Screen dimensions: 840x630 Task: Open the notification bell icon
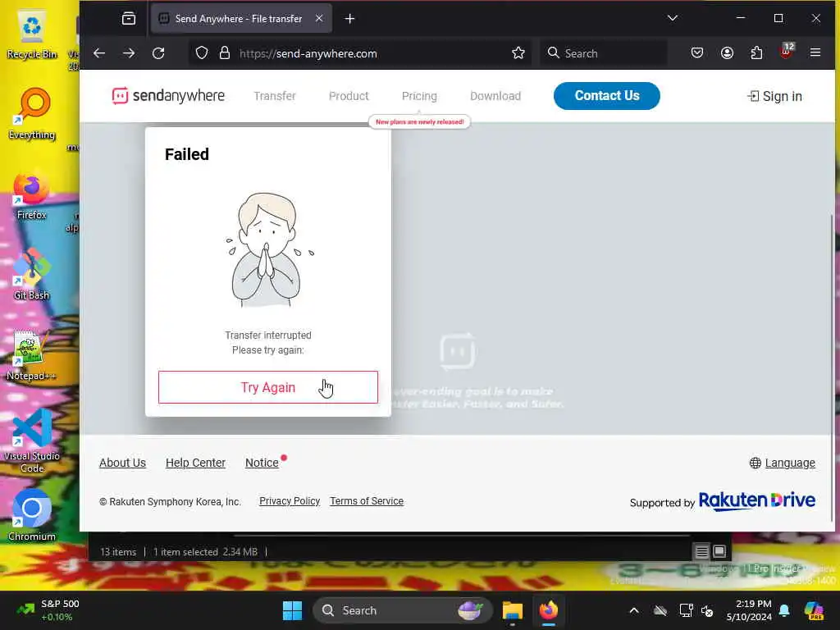click(784, 610)
